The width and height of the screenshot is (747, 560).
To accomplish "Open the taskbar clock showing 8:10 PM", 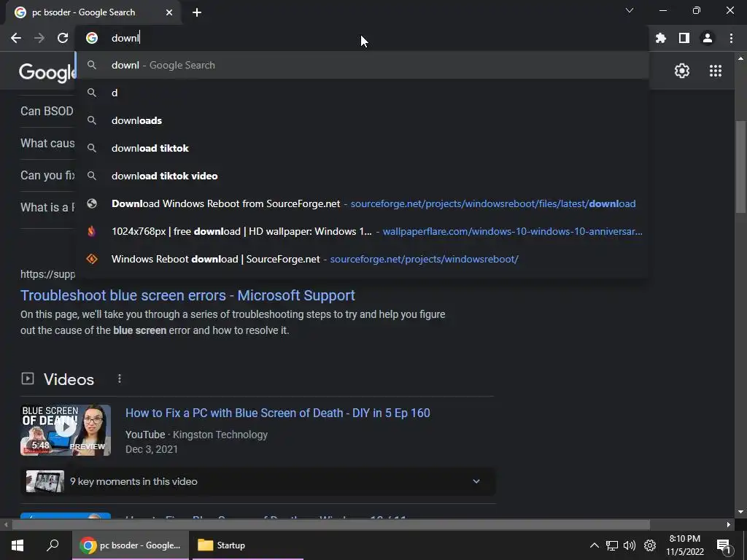I will pyautogui.click(x=684, y=545).
